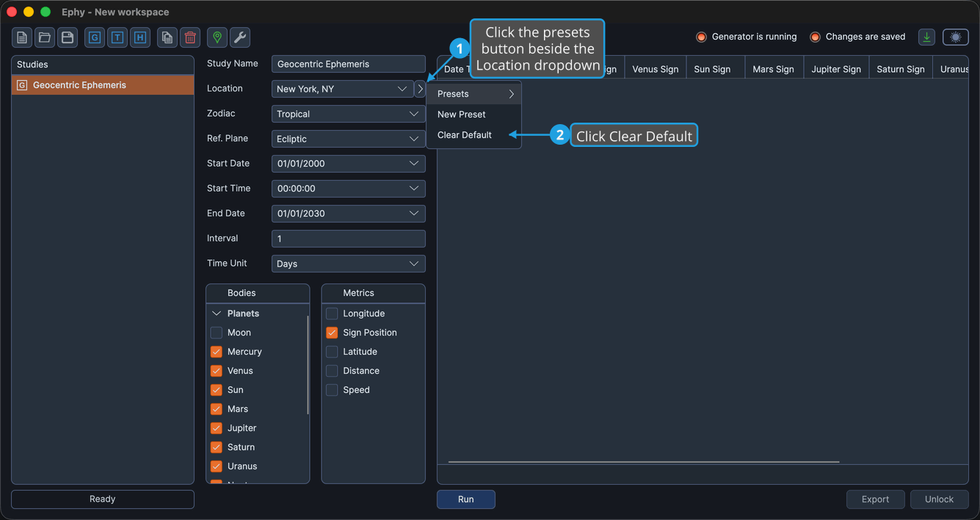The width and height of the screenshot is (980, 520).
Task: Uncheck the Uranus body
Action: pyautogui.click(x=217, y=466)
